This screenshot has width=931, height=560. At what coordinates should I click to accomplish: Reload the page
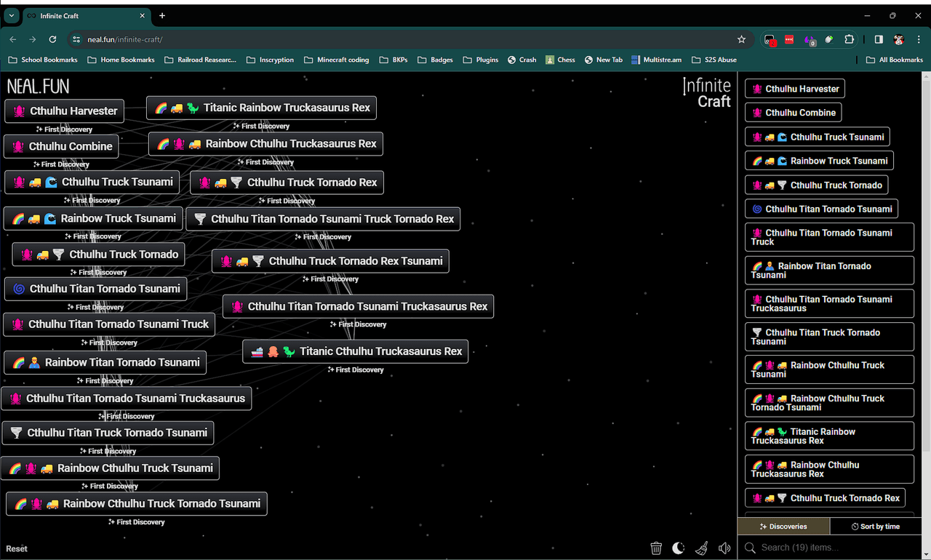(x=52, y=39)
